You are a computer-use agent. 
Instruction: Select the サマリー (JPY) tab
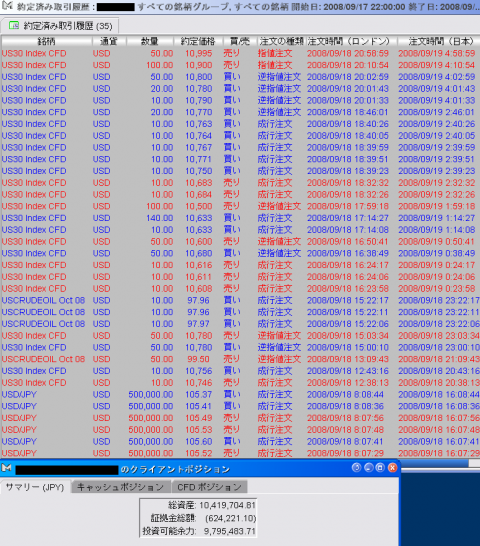click(35, 487)
